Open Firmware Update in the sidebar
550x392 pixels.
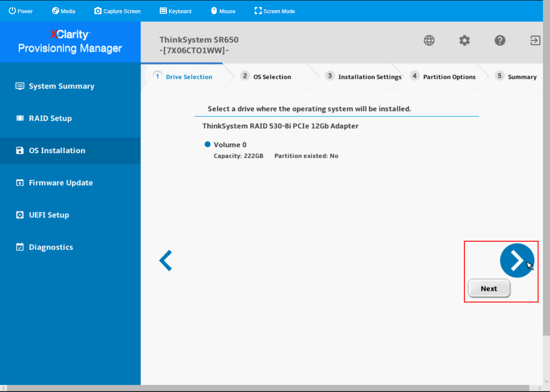(70, 183)
